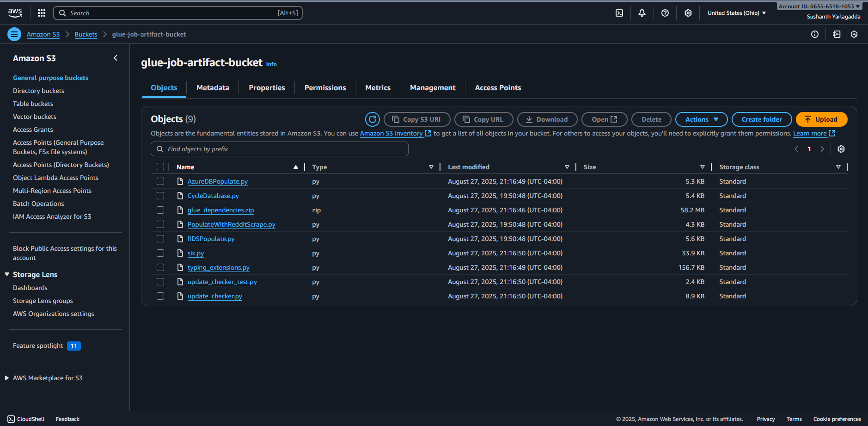The height and width of the screenshot is (426, 868).
Task: Sort by Last modified column arrow
Action: 567,167
